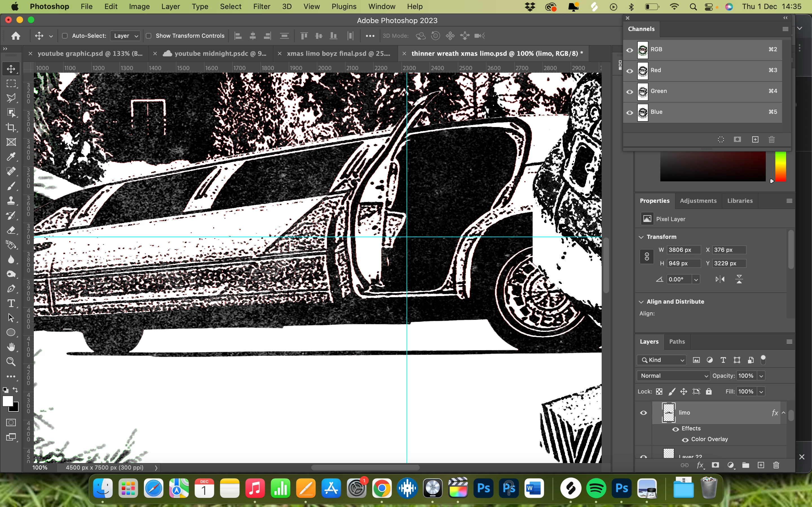Select the Horizontal Type tool
The image size is (812, 507).
point(11,303)
